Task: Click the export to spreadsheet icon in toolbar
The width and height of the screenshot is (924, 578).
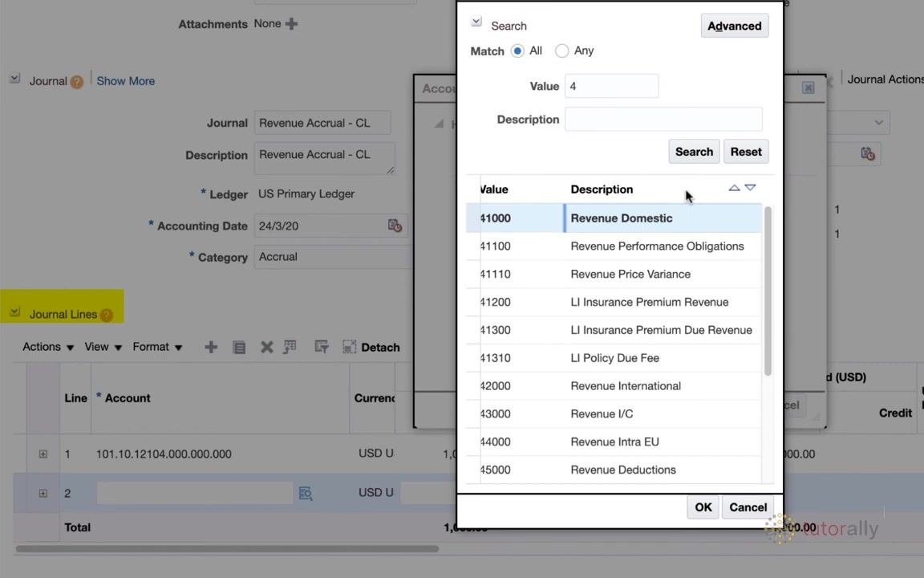Action: point(290,347)
